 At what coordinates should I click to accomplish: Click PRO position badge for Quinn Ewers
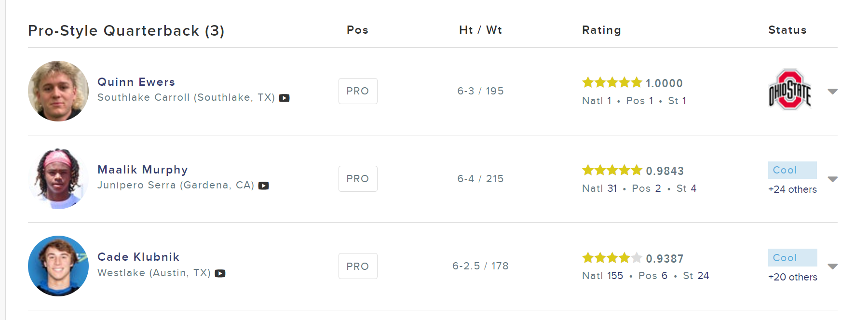coord(358,91)
